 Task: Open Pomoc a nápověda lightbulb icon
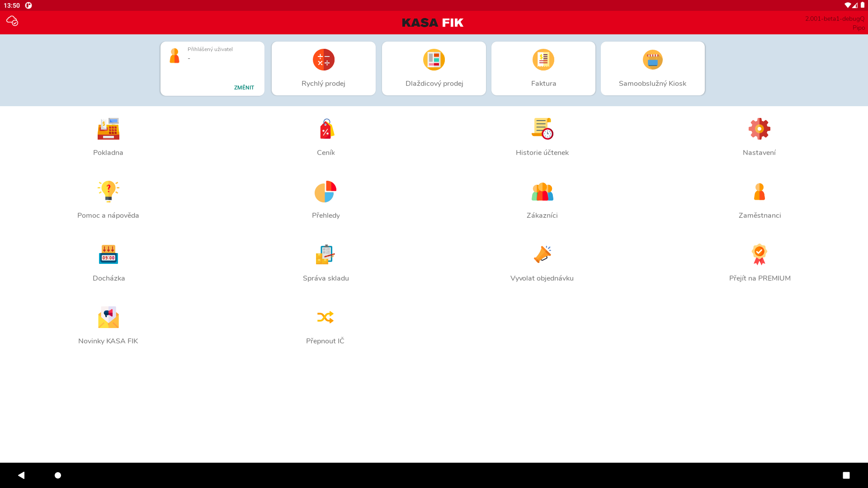(108, 192)
